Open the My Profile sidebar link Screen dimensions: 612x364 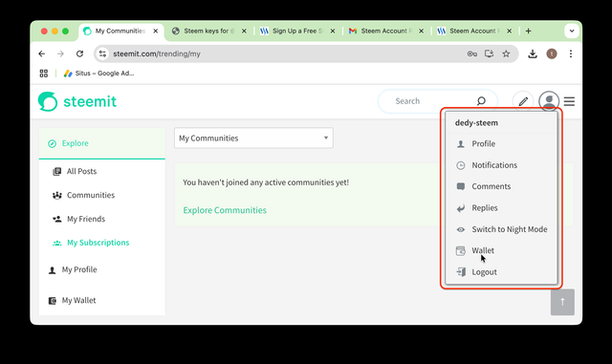79,269
